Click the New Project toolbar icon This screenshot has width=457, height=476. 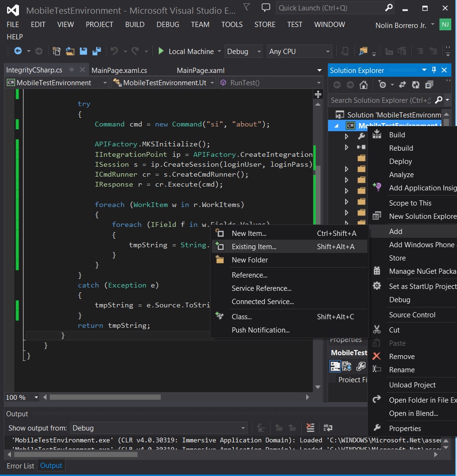point(56,51)
